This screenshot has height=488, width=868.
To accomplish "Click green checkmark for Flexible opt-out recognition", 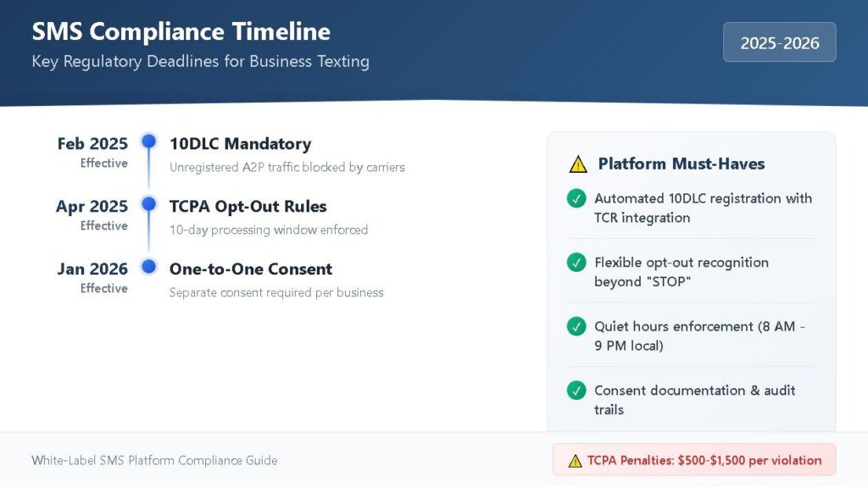I will click(576, 263).
